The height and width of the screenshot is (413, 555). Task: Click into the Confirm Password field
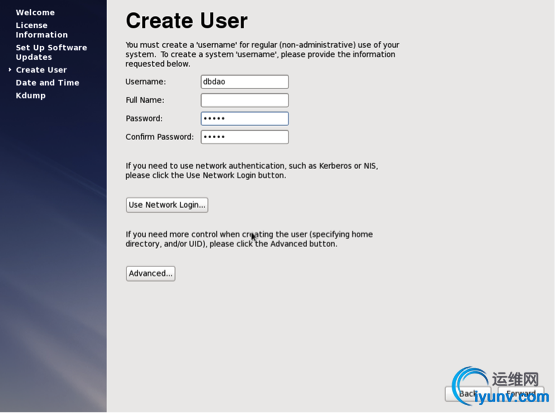tap(245, 137)
